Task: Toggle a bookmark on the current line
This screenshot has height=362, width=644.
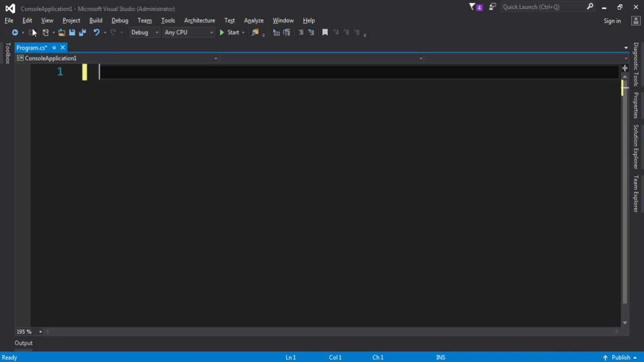Action: click(x=325, y=32)
